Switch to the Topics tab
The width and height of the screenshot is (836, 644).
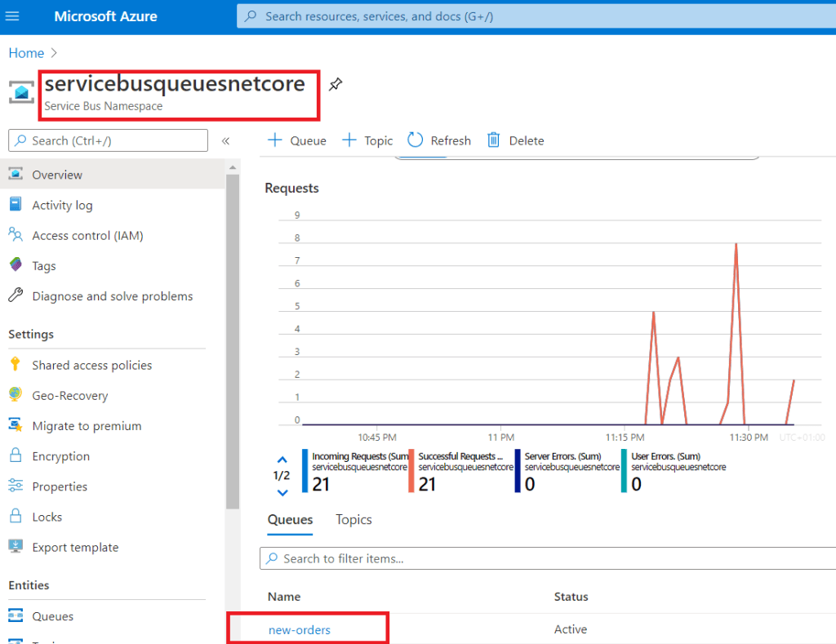[354, 520]
